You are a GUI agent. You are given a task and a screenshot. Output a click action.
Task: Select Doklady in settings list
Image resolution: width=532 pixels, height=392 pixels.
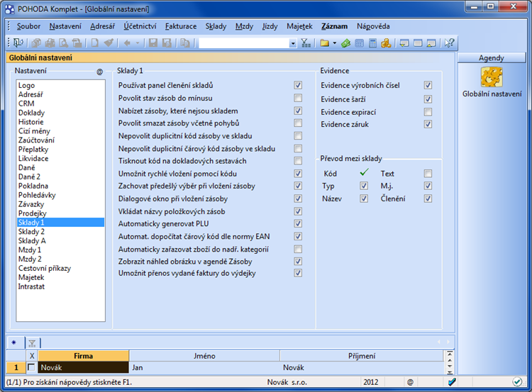coord(61,113)
